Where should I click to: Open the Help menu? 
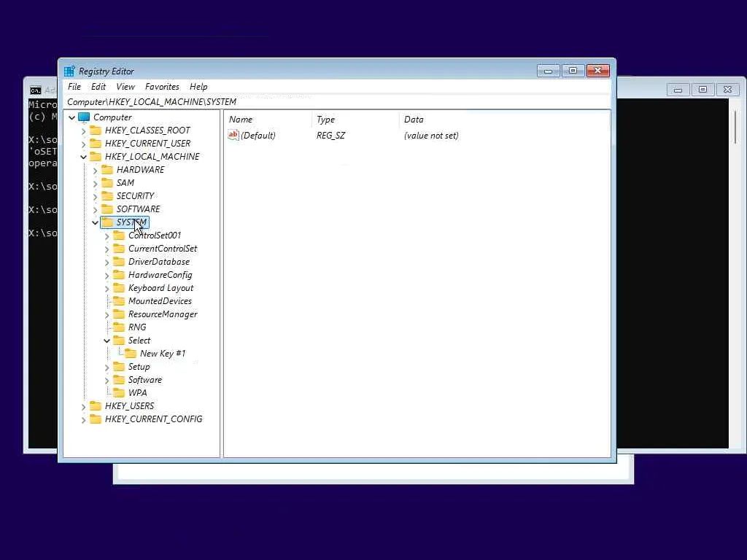click(x=198, y=87)
